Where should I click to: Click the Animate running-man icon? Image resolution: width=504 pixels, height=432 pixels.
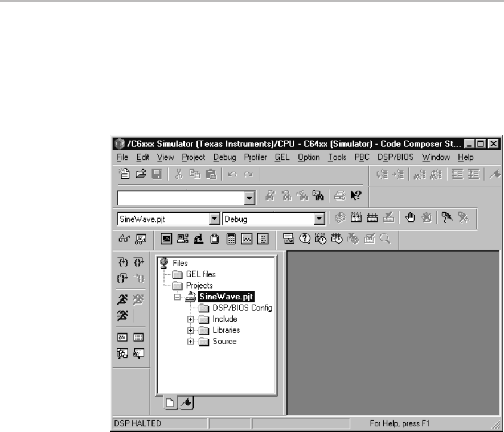tap(122, 316)
